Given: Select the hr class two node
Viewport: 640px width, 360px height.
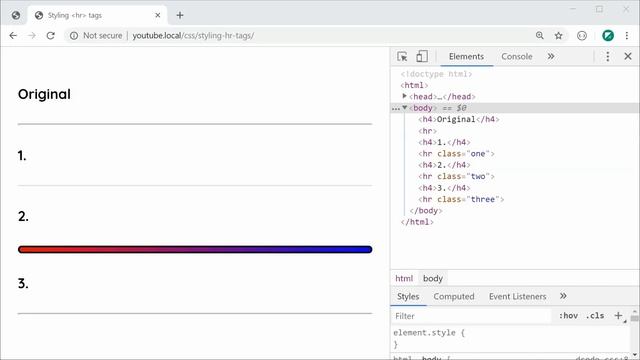Looking at the screenshot, I should pos(456,177).
